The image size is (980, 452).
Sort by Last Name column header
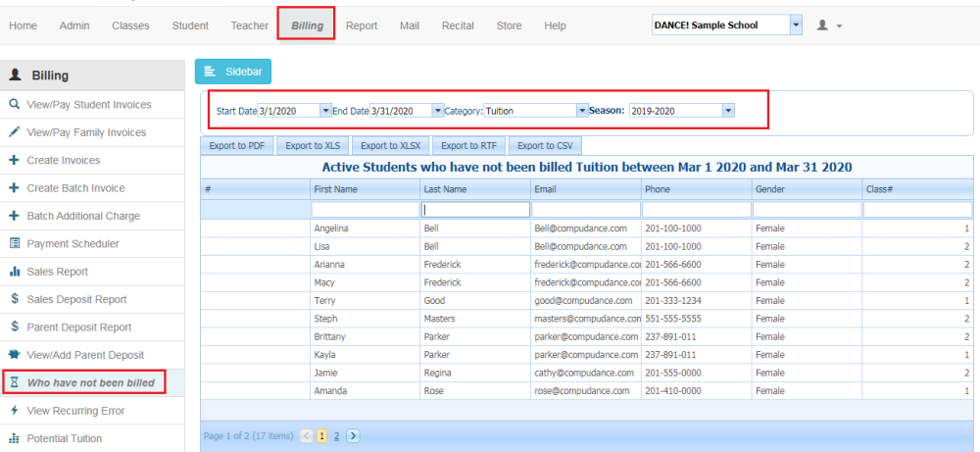475,189
